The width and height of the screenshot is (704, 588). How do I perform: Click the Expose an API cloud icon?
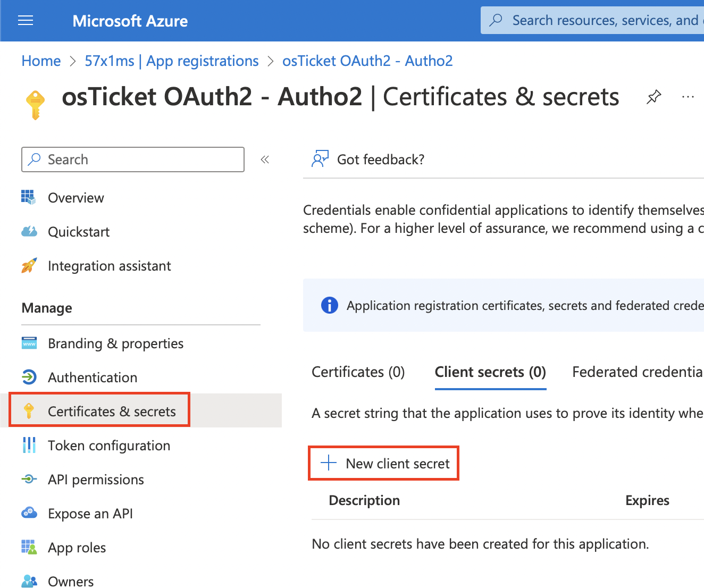click(29, 513)
